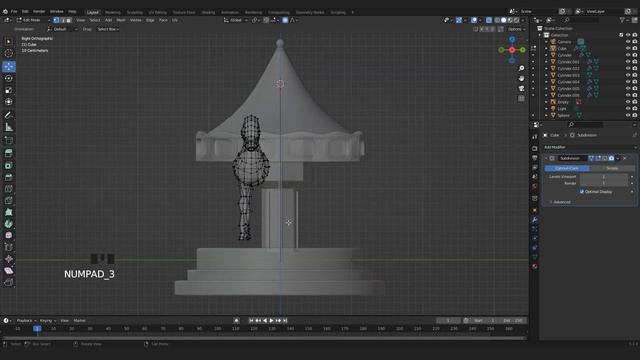
Task: Collapse the Collection in outliner
Action: coord(540,35)
